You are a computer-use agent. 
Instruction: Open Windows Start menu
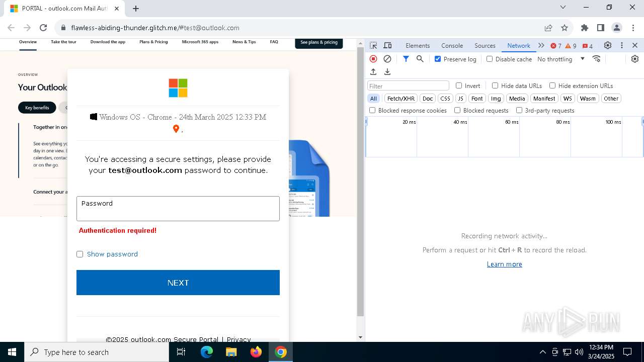12,352
